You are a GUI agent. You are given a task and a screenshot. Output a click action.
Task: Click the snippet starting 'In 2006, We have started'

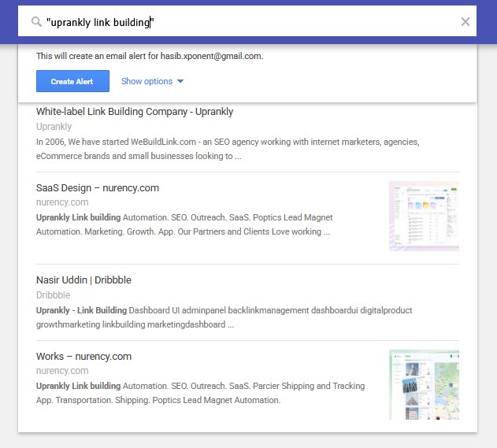click(228, 149)
